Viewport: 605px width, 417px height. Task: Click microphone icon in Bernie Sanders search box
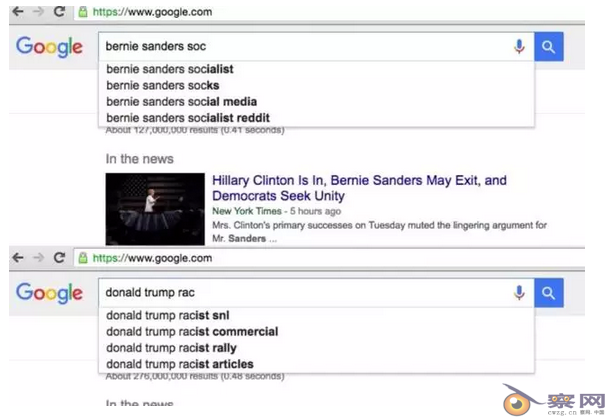519,47
